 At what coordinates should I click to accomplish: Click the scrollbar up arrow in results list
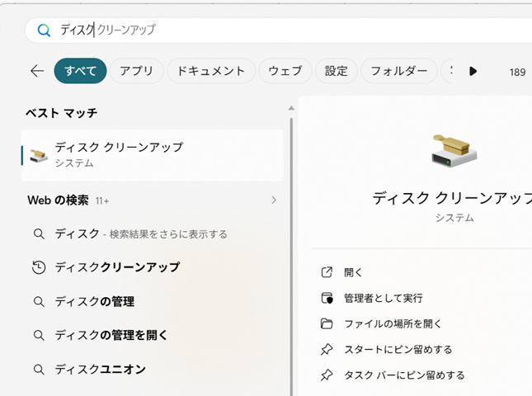coord(291,108)
